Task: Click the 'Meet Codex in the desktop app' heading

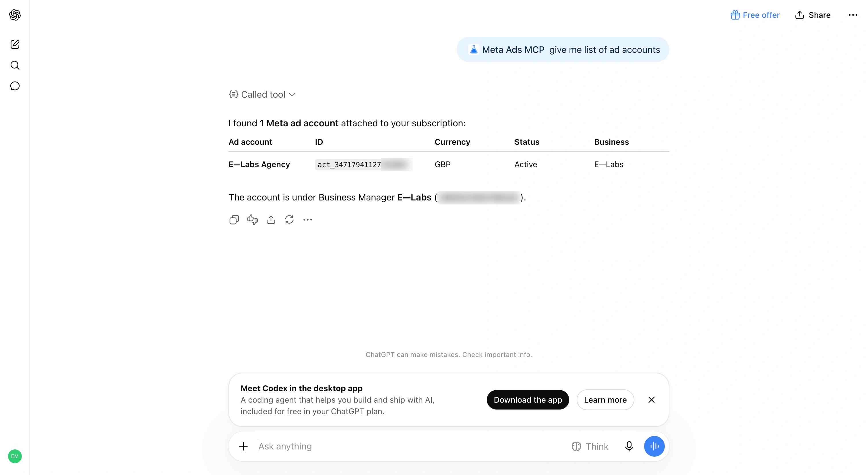Action: pos(301,388)
